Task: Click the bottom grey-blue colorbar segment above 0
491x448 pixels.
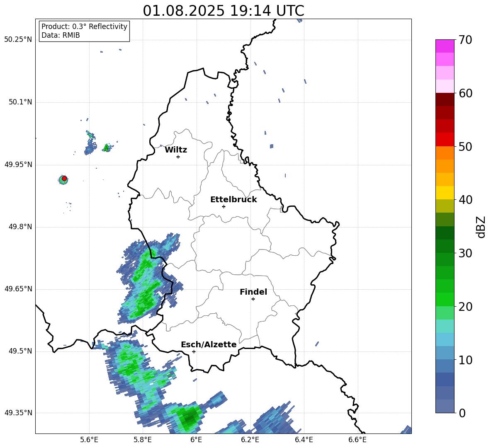Action: pyautogui.click(x=445, y=406)
